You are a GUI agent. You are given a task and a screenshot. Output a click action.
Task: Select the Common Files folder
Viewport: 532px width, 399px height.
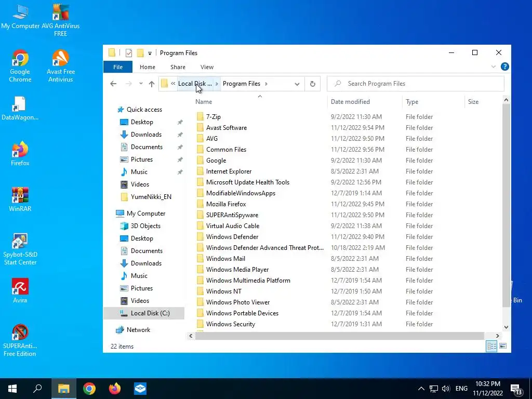pos(226,150)
